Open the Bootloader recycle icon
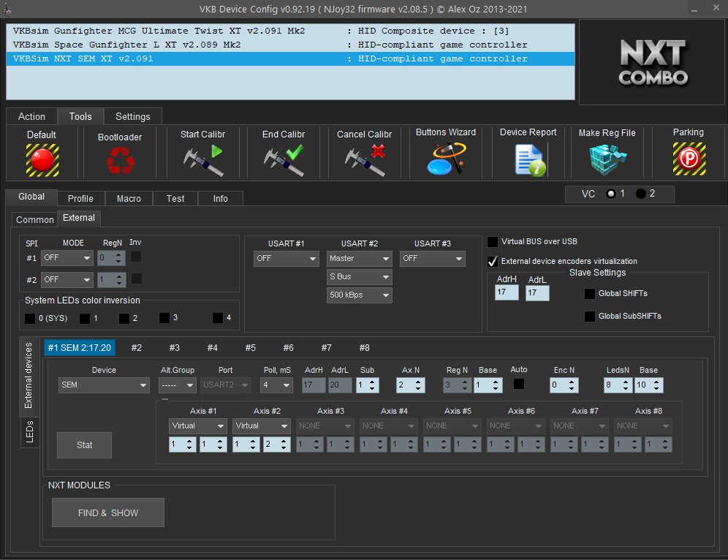The width and height of the screenshot is (728, 560). (x=120, y=160)
